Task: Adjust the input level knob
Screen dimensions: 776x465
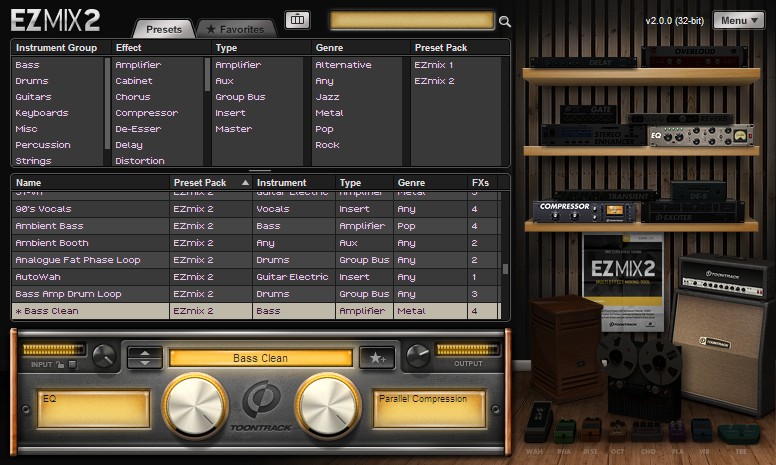Action: [x=104, y=356]
